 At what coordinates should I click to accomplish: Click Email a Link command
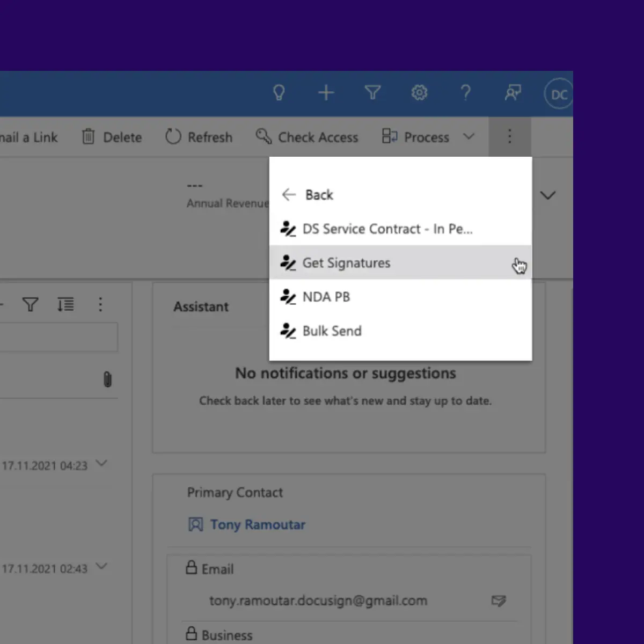pos(28,137)
